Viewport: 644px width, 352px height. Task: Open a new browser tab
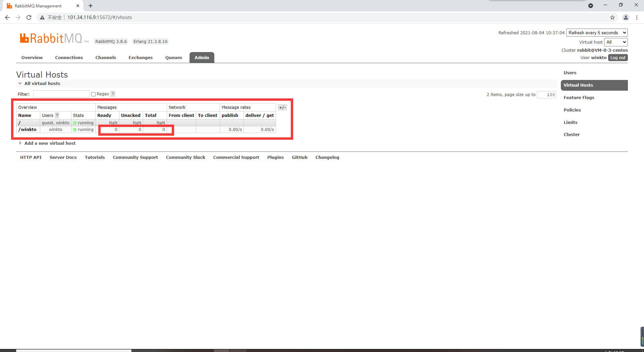(91, 6)
